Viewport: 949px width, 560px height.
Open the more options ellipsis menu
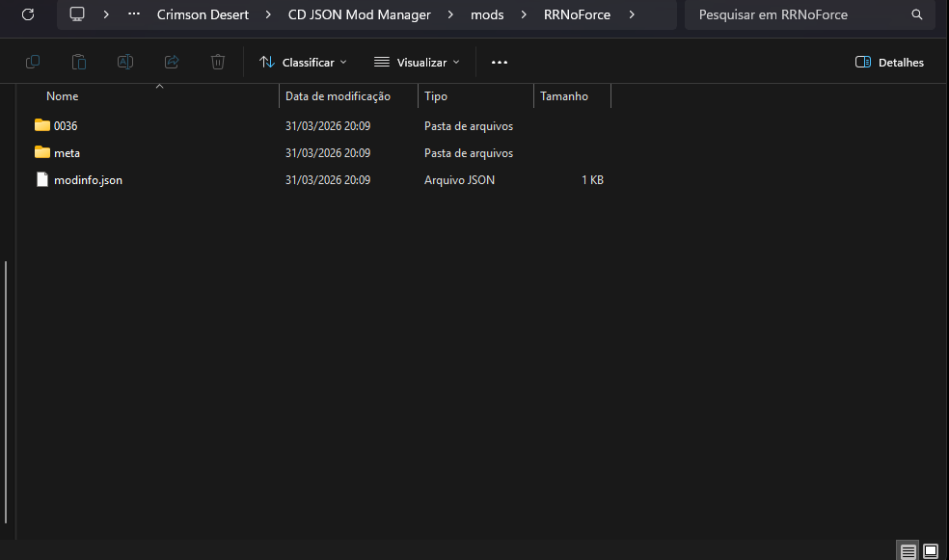pos(500,63)
